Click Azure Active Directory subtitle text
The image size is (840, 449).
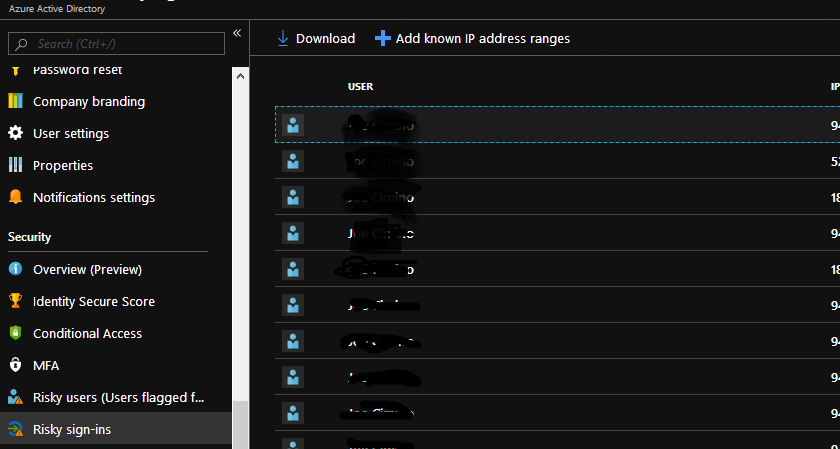click(57, 9)
